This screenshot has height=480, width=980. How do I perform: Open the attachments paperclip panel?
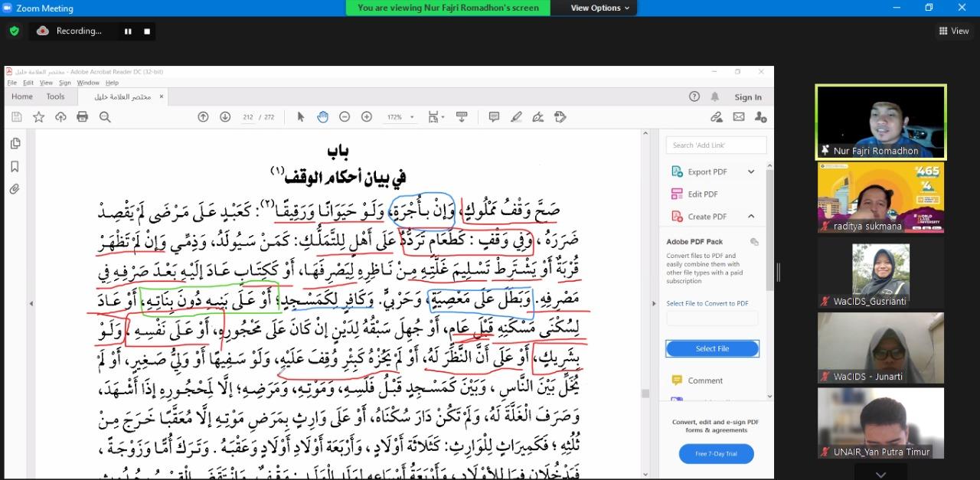(x=15, y=189)
